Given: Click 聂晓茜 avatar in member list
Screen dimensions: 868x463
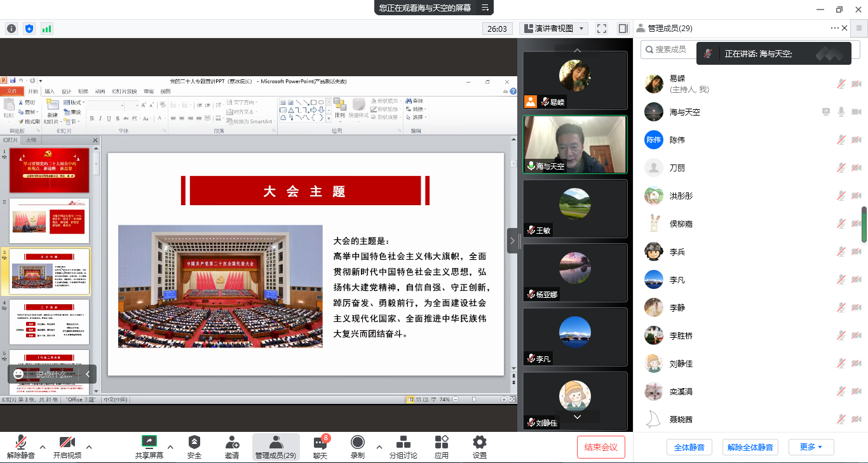Looking at the screenshot, I should (x=654, y=419).
